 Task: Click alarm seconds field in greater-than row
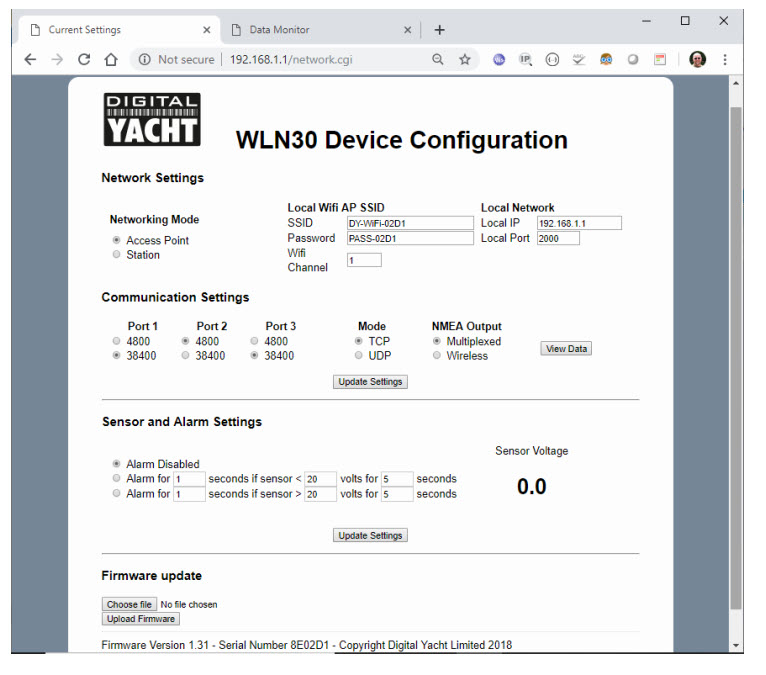[x=190, y=494]
